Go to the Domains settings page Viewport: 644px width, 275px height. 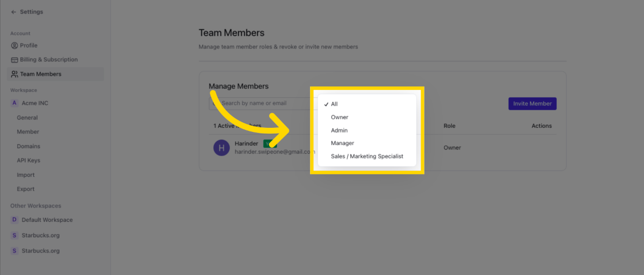point(28,146)
